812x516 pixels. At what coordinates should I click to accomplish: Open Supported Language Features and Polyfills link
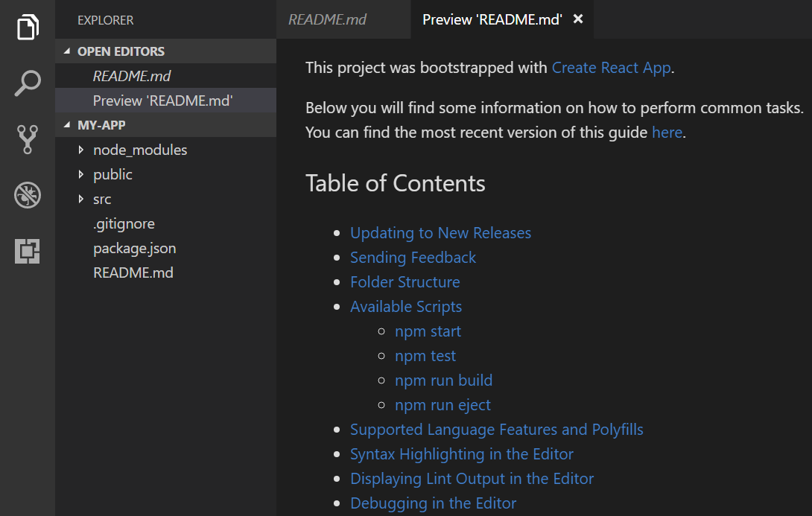click(497, 430)
